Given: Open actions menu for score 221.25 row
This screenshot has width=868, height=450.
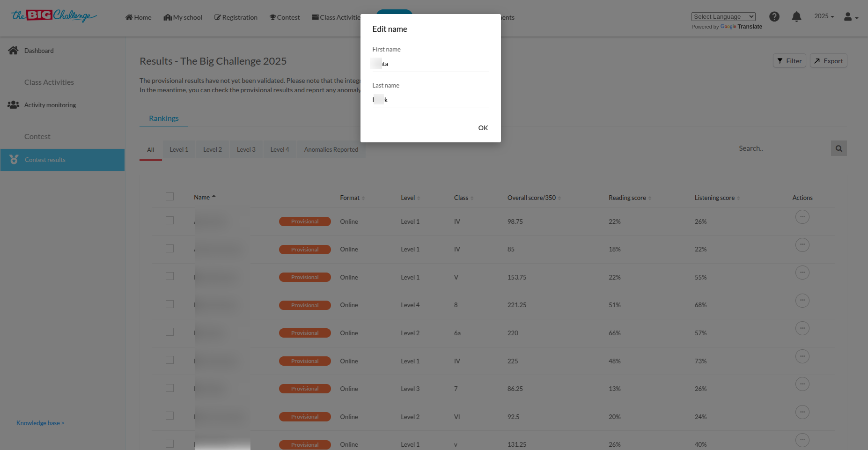Looking at the screenshot, I should 802,301.
